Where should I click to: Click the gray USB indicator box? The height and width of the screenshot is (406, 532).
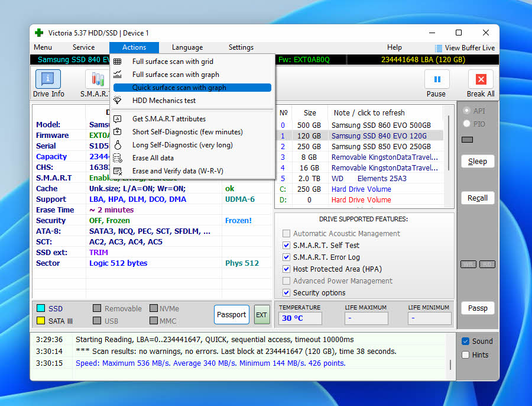coord(97,320)
